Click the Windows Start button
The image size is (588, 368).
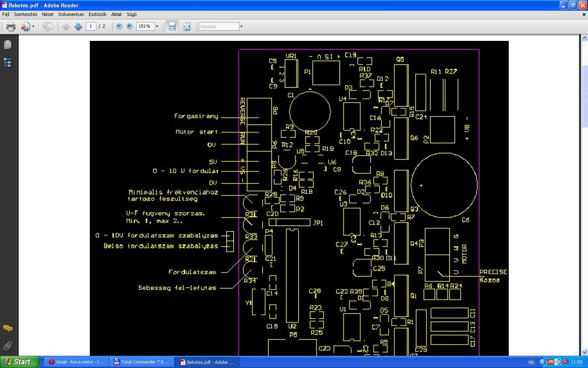(x=20, y=362)
